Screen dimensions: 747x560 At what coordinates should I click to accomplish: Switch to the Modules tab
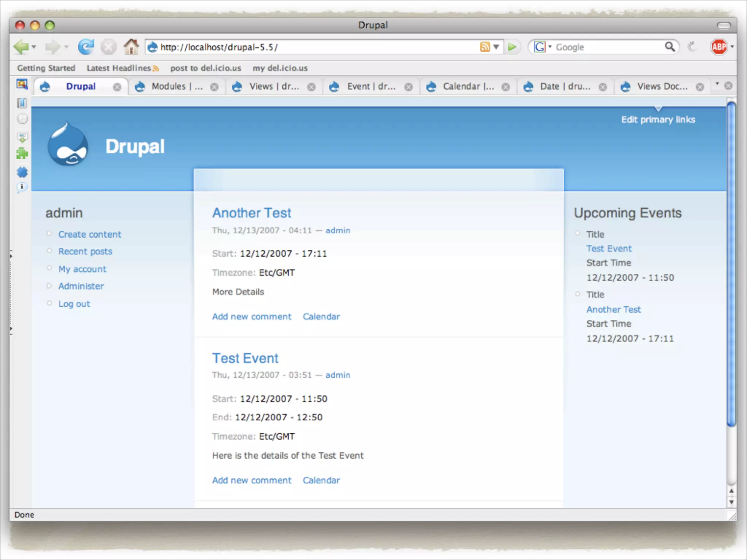click(x=177, y=87)
